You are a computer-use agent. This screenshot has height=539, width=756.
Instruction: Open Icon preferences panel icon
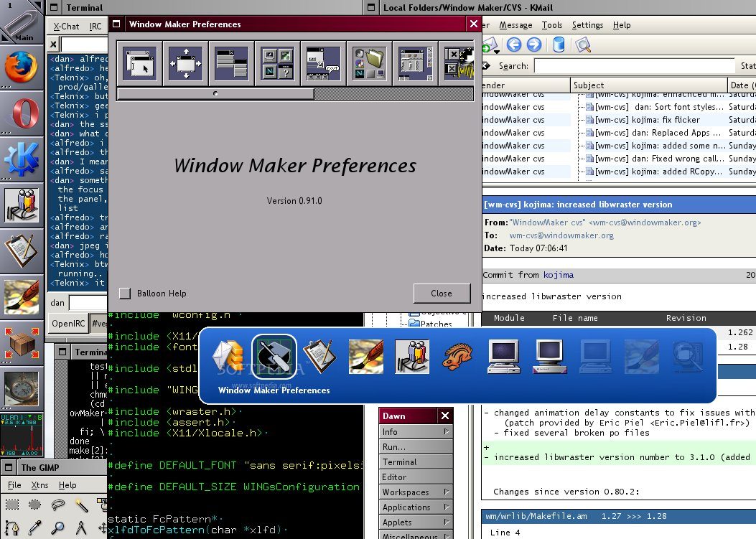[278, 64]
